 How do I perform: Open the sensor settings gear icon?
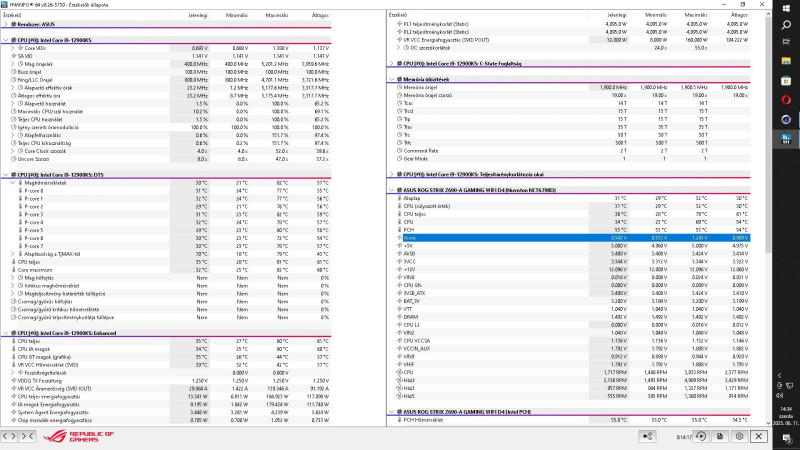coord(739,436)
